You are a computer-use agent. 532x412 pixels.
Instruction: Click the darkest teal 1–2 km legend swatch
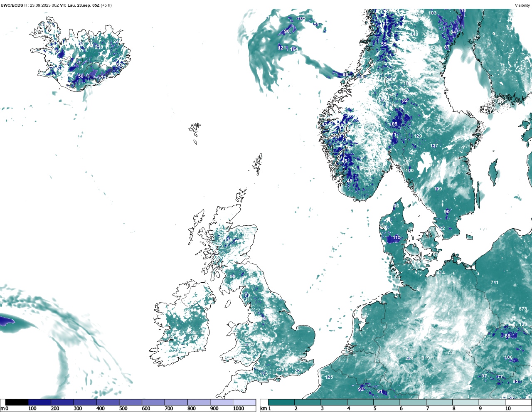point(281,402)
